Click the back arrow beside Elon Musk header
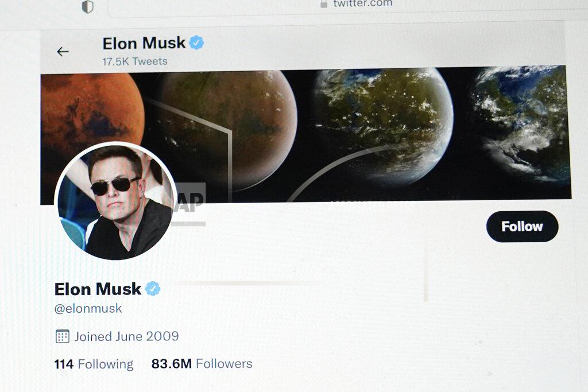The width and height of the screenshot is (588, 392). coord(63,51)
